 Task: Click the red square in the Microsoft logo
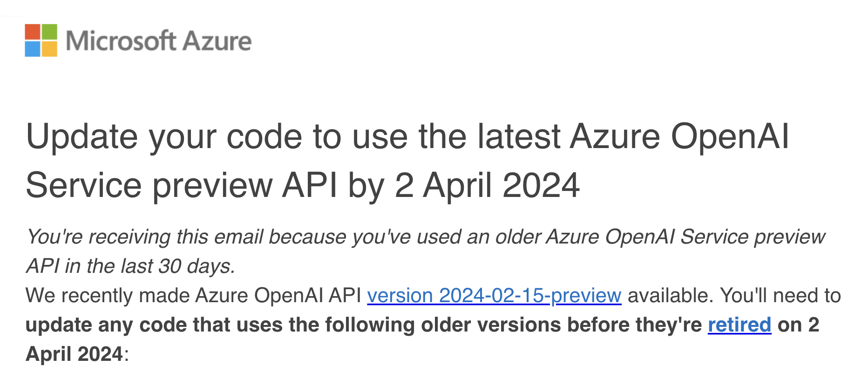tap(33, 32)
